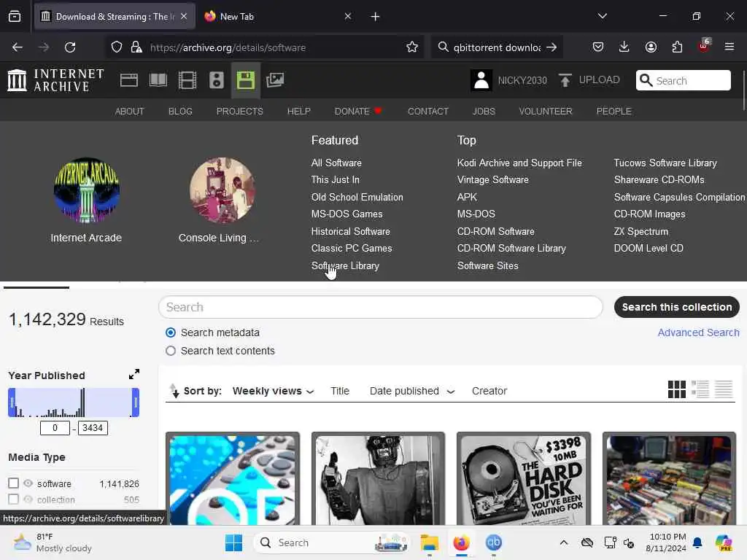Save page to Pocket
This screenshot has width=747, height=560.
point(598,47)
